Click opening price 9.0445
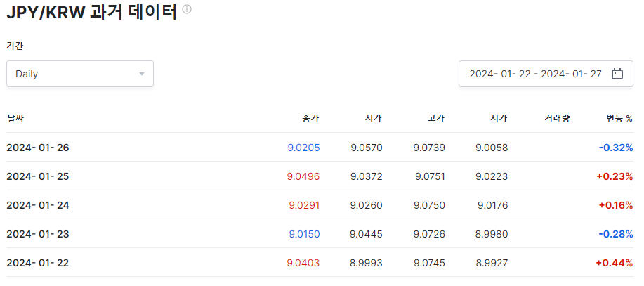The width and height of the screenshot is (644, 286). (366, 234)
